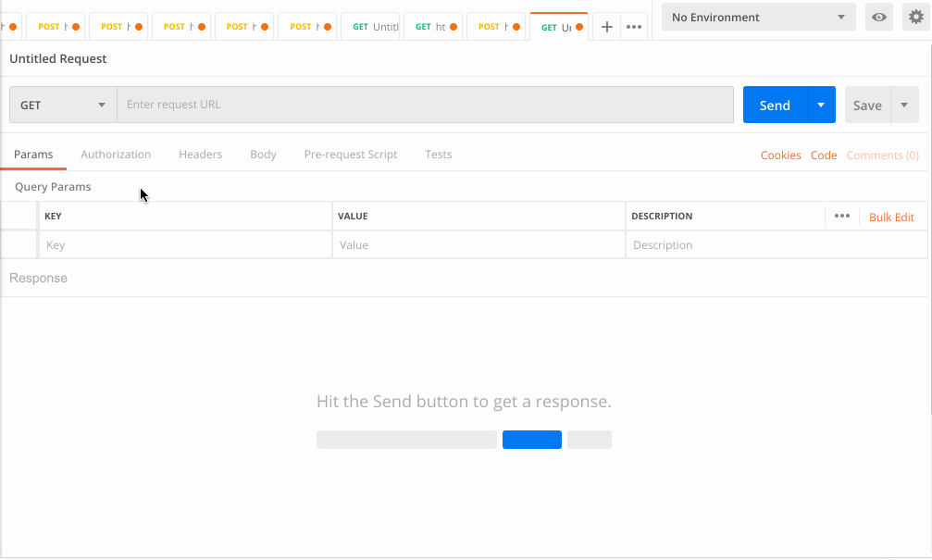Click the Value input cell

click(x=478, y=245)
